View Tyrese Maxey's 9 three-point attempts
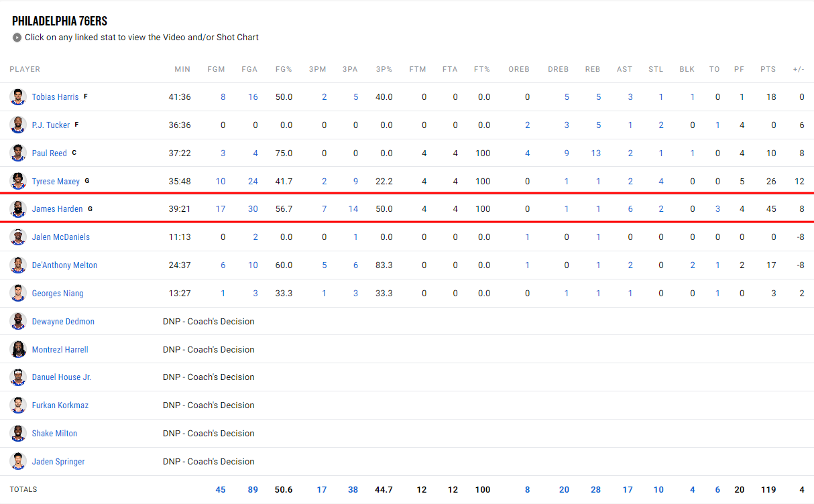 pos(356,182)
